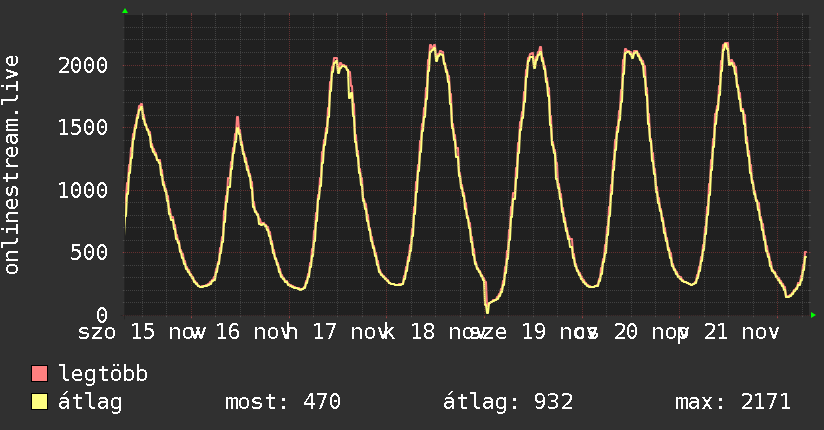Click the 2000 y-axis label
The image size is (824, 430).
(x=83, y=66)
